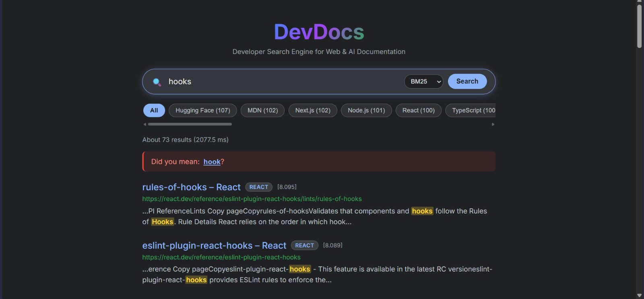Click the REACT badge beside eslint-plugin-react-hooks
The height and width of the screenshot is (299, 644).
(305, 245)
